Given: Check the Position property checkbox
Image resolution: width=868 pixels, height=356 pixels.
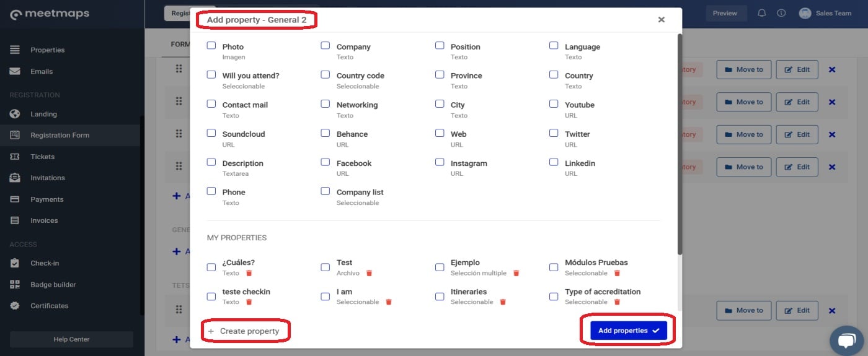Looking at the screenshot, I should pyautogui.click(x=440, y=46).
